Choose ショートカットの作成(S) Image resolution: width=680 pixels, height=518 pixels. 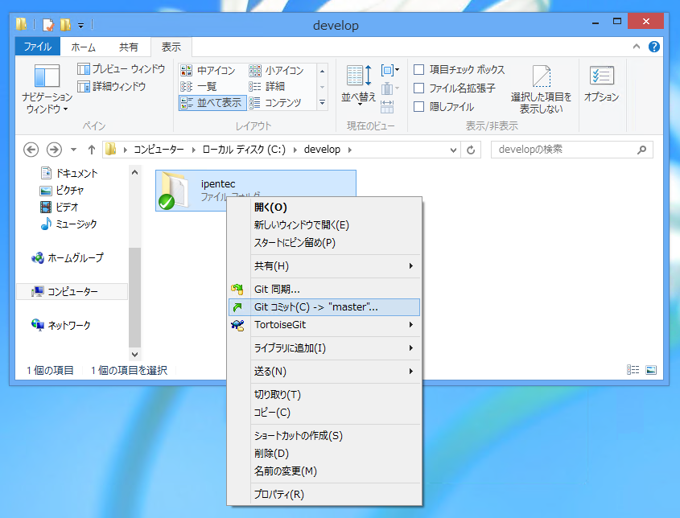click(324, 436)
